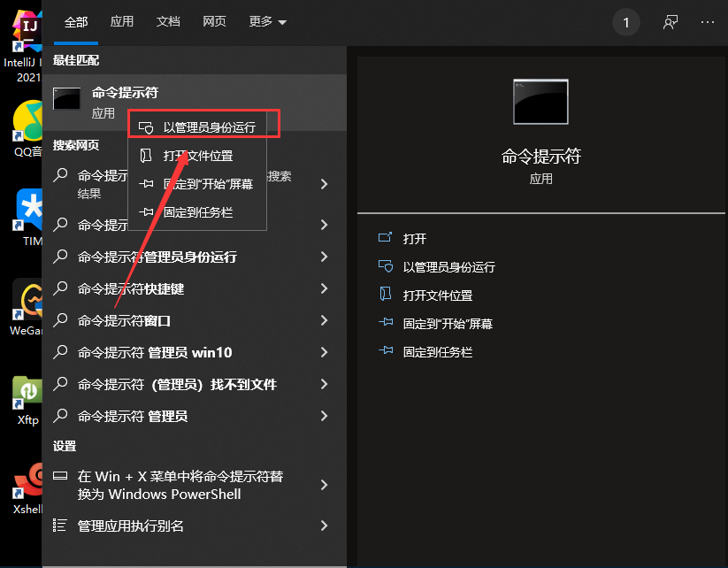Image resolution: width=728 pixels, height=568 pixels.
Task: Open TIM desktop shortcut
Action: [27, 218]
